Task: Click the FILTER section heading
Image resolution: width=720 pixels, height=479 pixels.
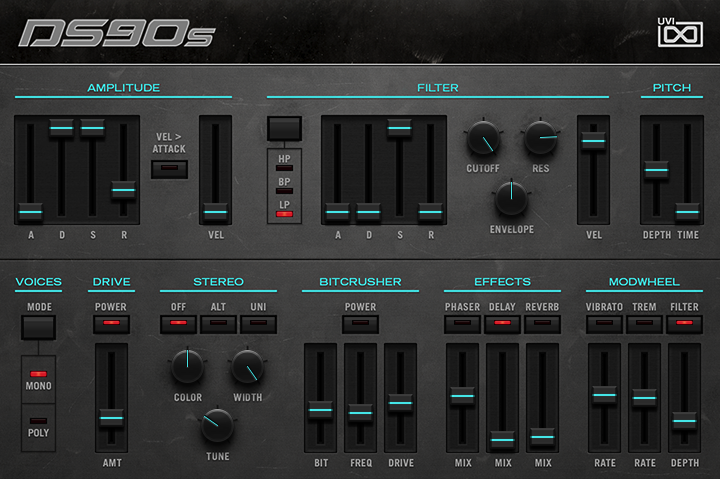Action: (x=438, y=88)
